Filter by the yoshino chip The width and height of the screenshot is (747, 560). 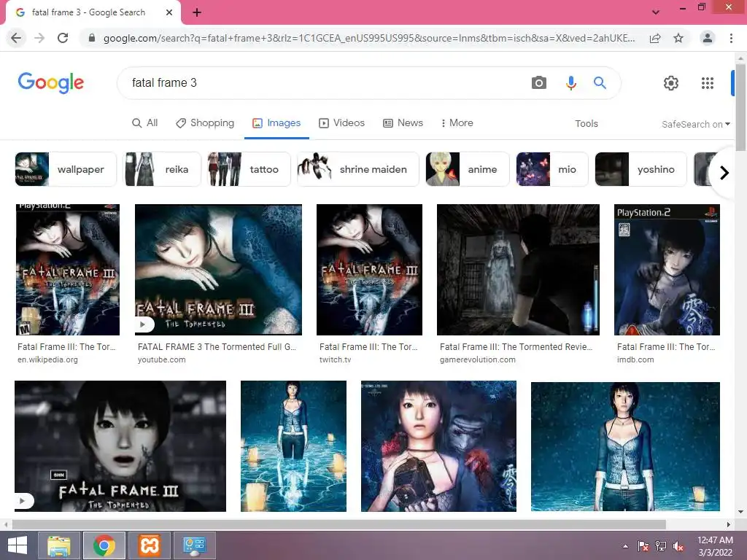[x=640, y=169]
